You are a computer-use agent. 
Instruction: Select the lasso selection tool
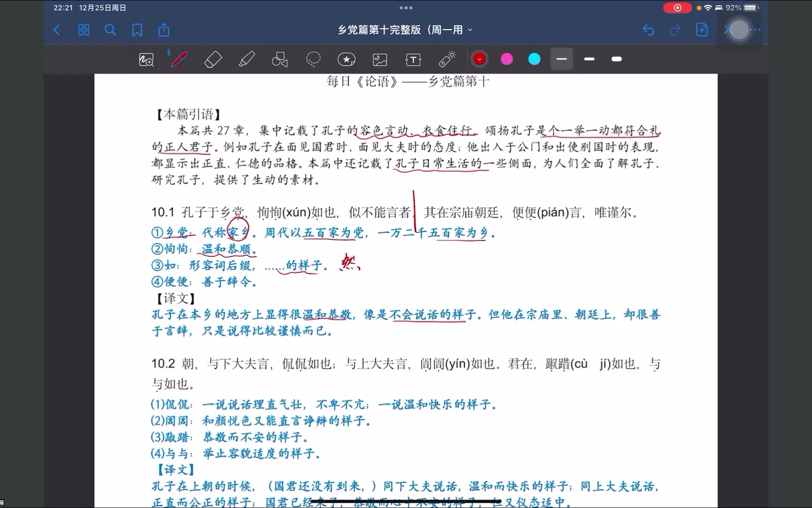[x=313, y=59]
